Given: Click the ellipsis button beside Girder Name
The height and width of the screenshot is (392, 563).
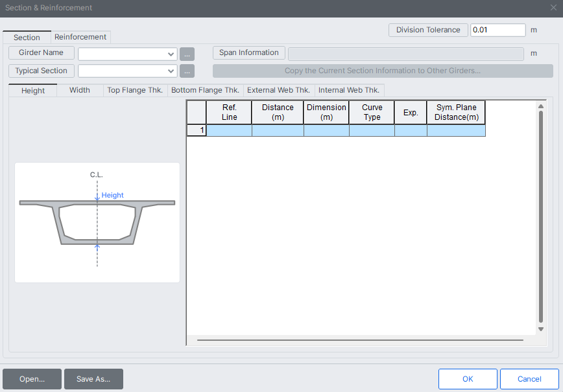Looking at the screenshot, I should coord(187,54).
